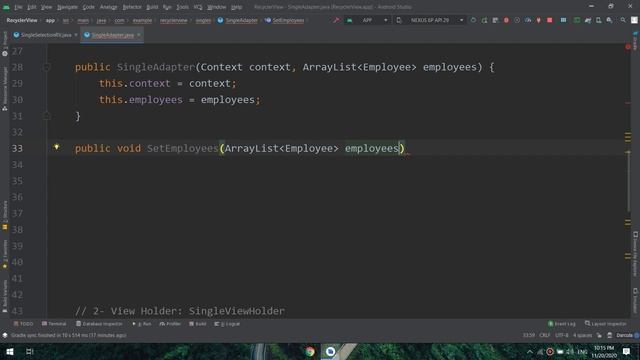
Task: Toggle tool window bars icon bottom-left
Action: tap(4, 335)
